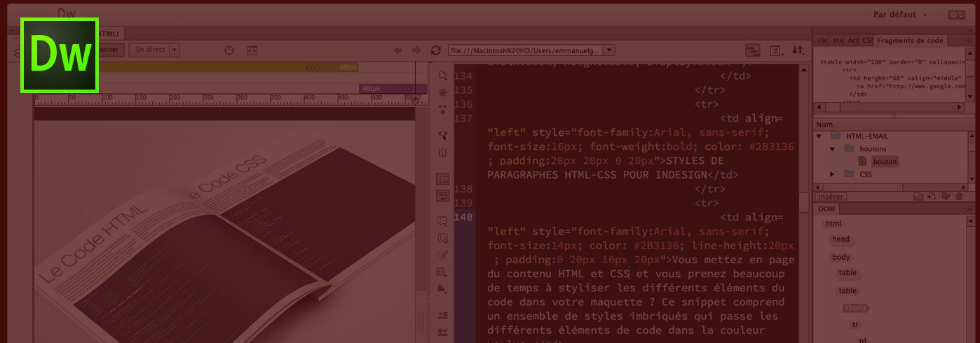Click the Edit Snippet pencil icon
The width and height of the screenshot is (980, 343).
[945, 196]
